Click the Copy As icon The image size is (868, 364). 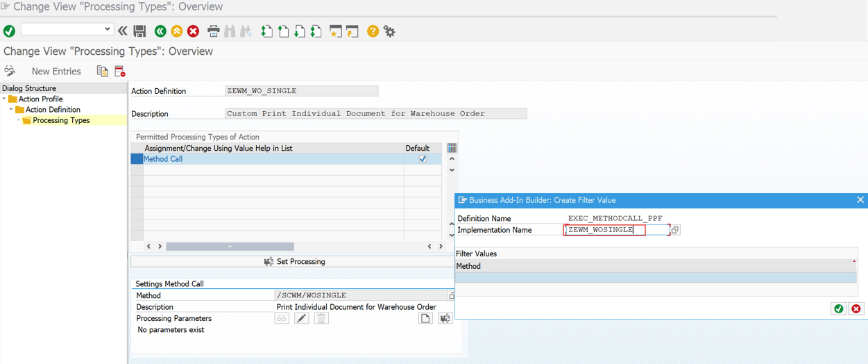103,72
